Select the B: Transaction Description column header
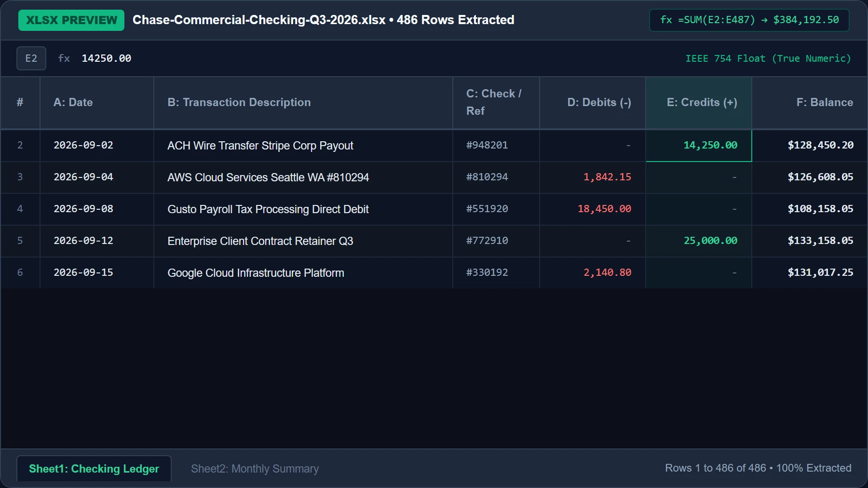The height and width of the screenshot is (488, 868). (x=303, y=103)
